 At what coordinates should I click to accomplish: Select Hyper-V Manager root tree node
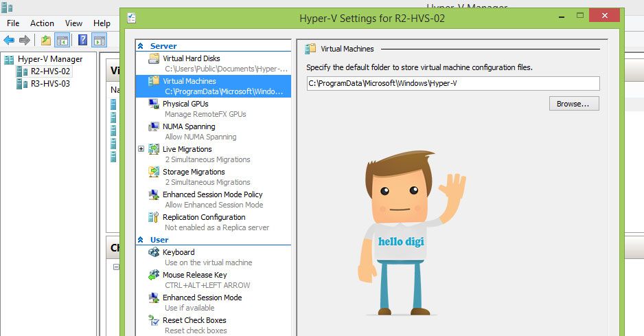tap(49, 60)
